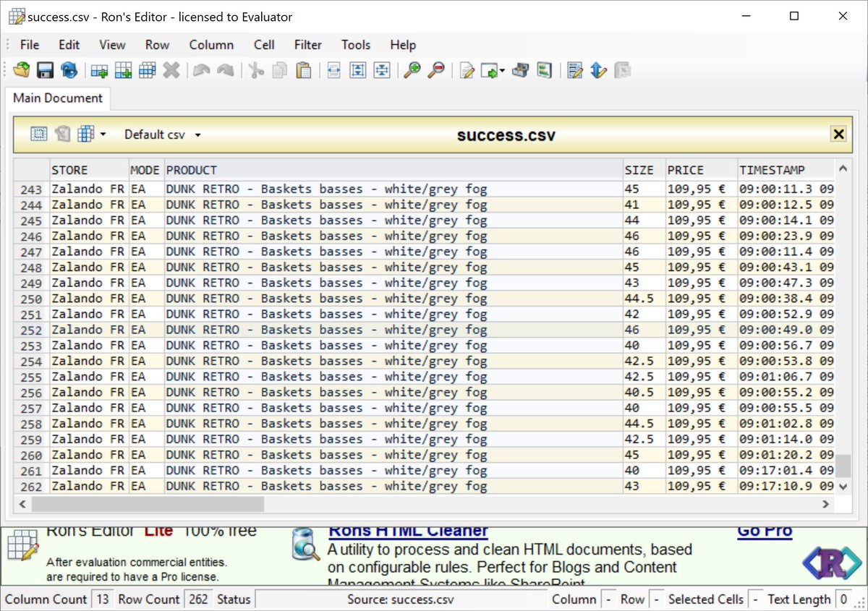Close success.csv using the header X button
868x611 pixels.
click(x=838, y=134)
